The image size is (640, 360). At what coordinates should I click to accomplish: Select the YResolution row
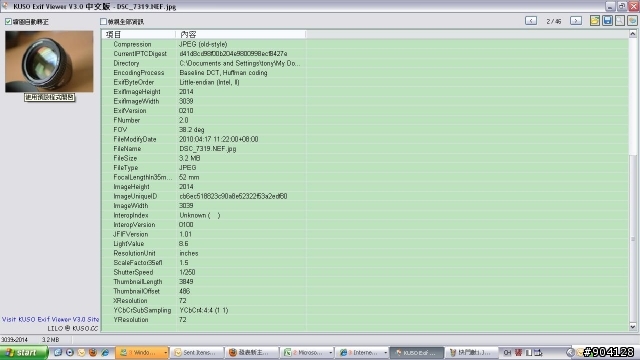click(x=365, y=320)
